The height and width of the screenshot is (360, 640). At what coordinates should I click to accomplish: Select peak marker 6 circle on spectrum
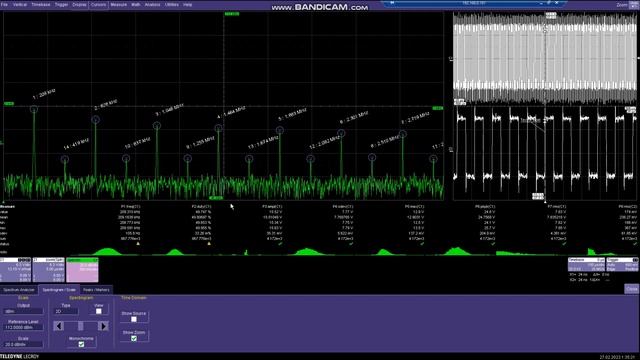pyautogui.click(x=341, y=133)
